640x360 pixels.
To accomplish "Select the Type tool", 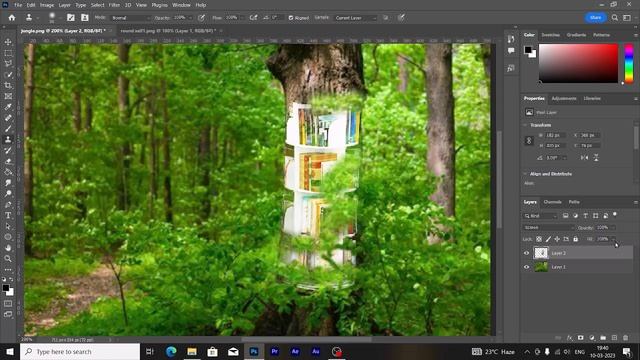I will click(8, 215).
